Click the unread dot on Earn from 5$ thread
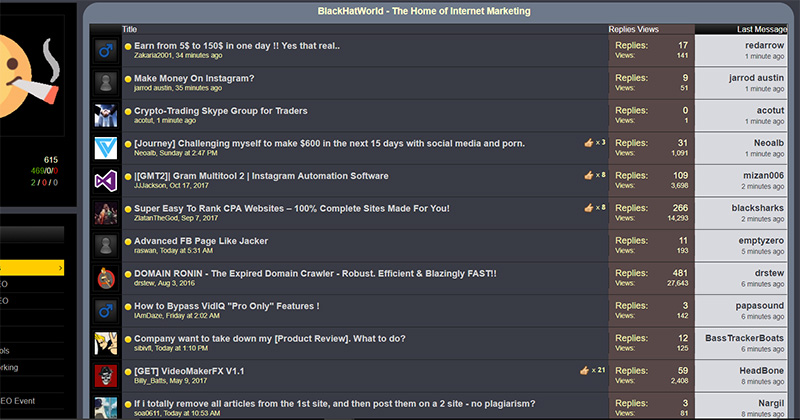 128,46
